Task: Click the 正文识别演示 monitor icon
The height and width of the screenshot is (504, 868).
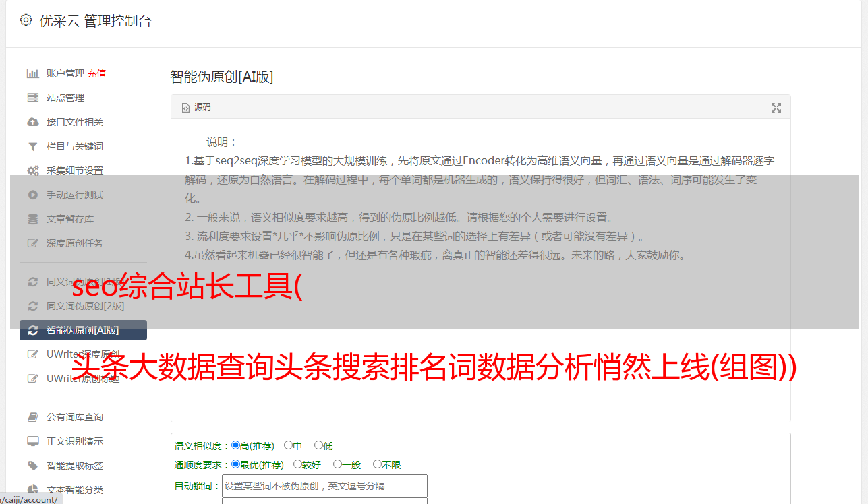Action: coord(32,441)
